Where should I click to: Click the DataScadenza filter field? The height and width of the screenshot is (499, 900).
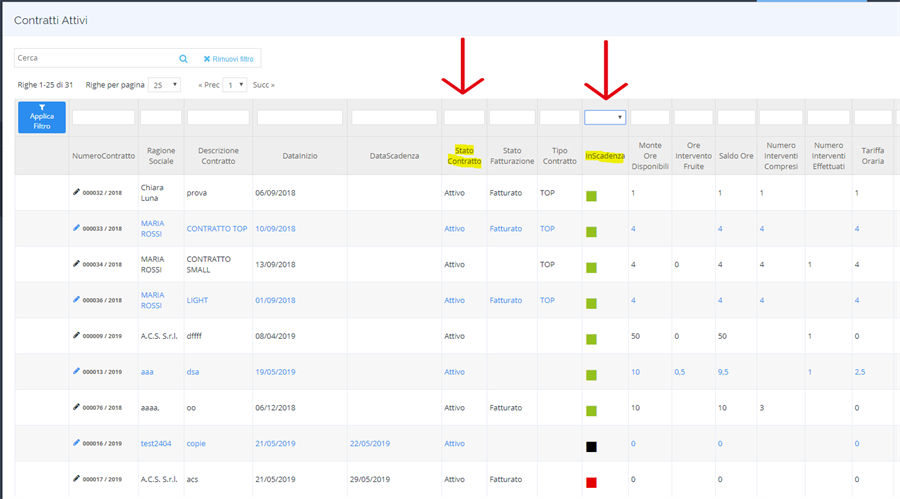click(x=394, y=117)
